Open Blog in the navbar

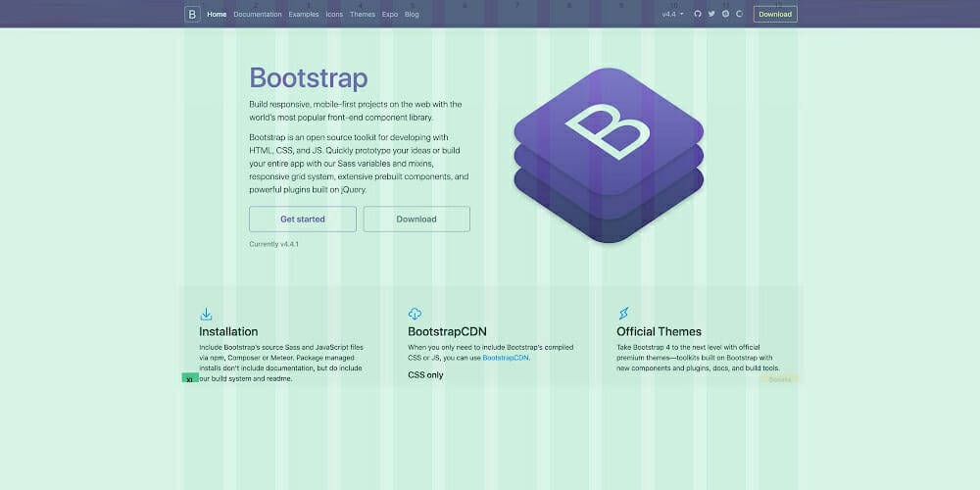point(412,15)
